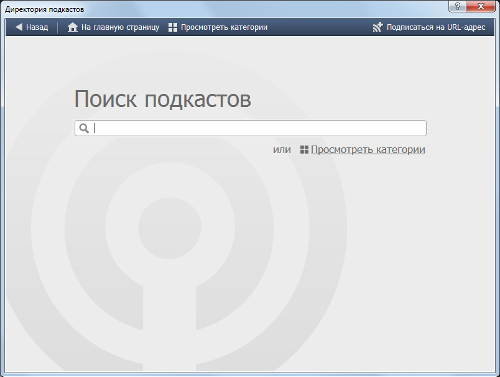
Task: Open Просмотреть категории in the toolbar
Action: [224, 27]
